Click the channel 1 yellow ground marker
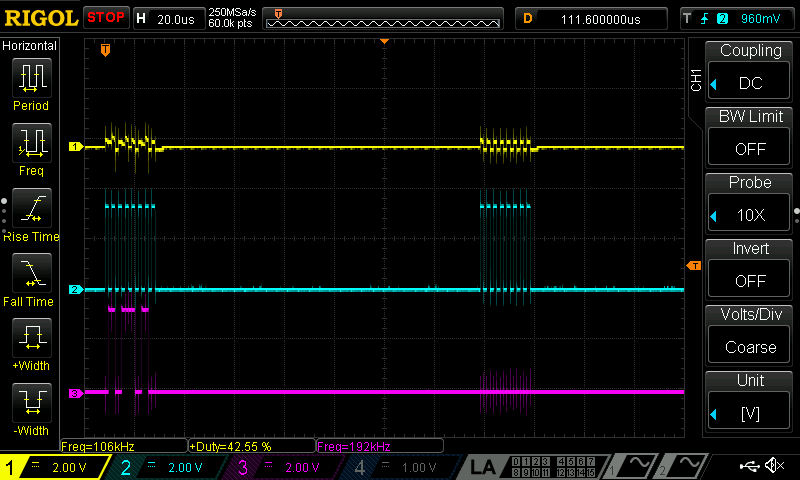This screenshot has width=800, height=480. click(x=76, y=147)
